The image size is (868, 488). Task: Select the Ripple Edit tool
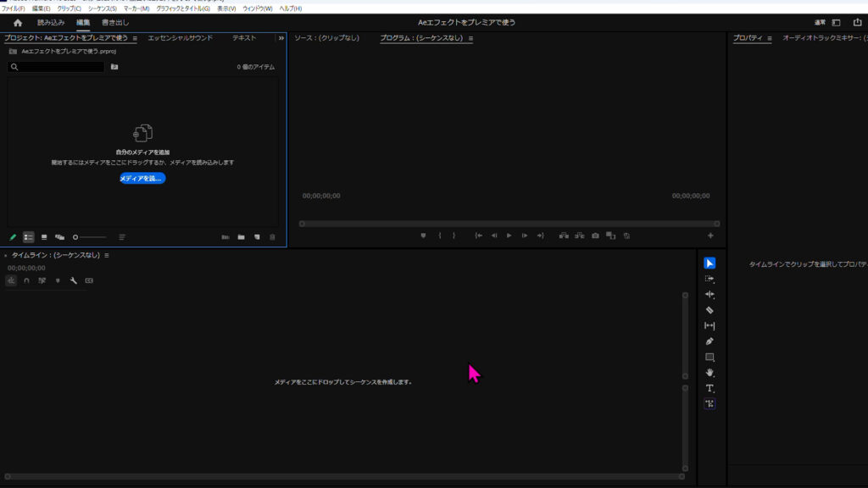709,295
